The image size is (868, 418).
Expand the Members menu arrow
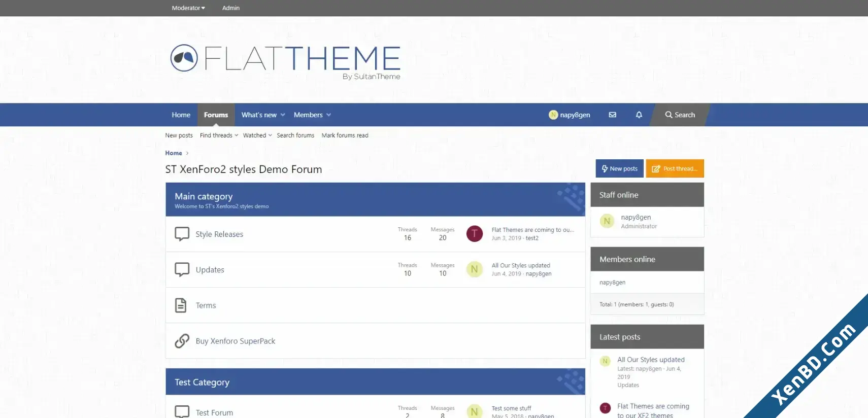click(328, 115)
